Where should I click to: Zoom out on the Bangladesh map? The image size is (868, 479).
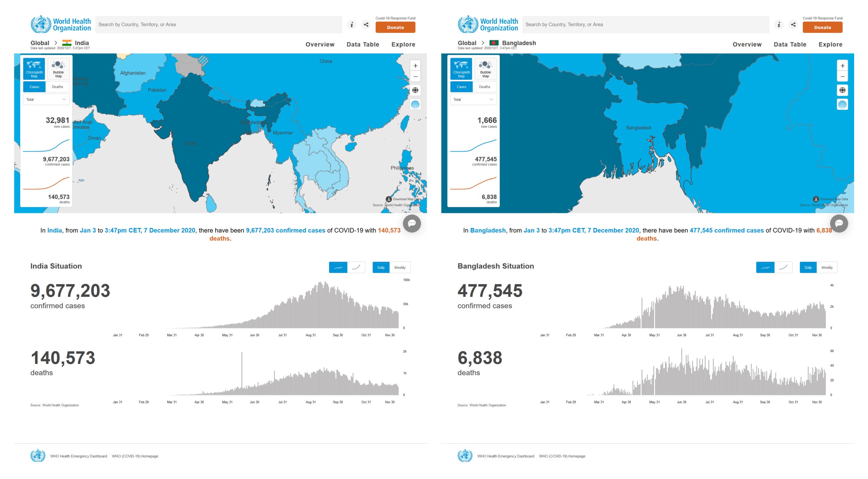pos(843,77)
